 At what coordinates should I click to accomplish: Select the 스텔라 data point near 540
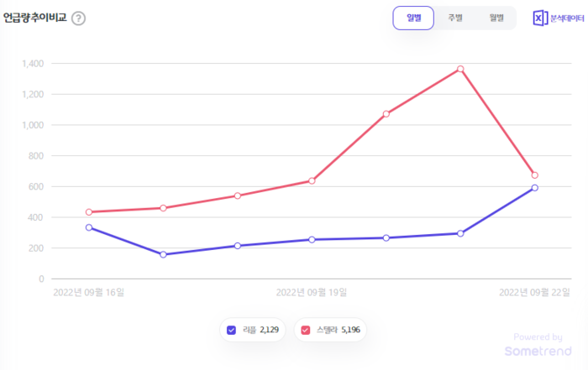coord(238,195)
